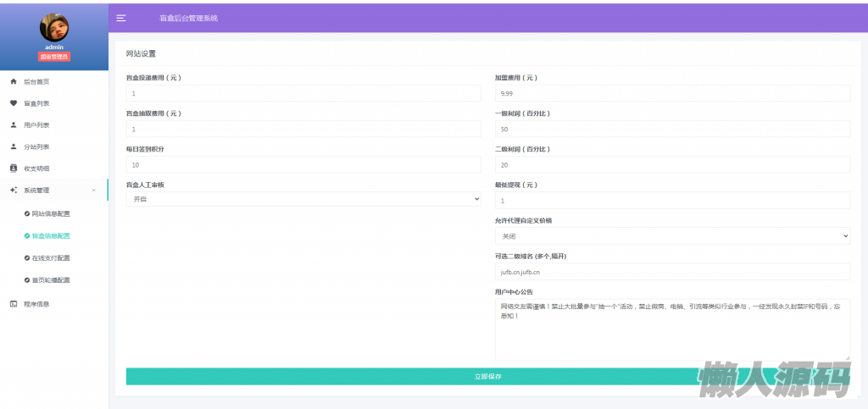Click the textarea resize handle corner
Viewport: 868px width, 409px height.
tap(847, 357)
